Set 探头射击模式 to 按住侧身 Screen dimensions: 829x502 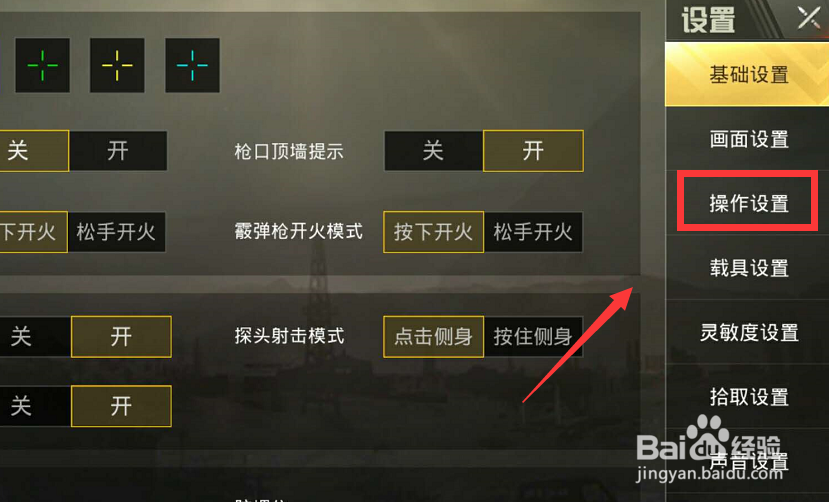(x=533, y=337)
